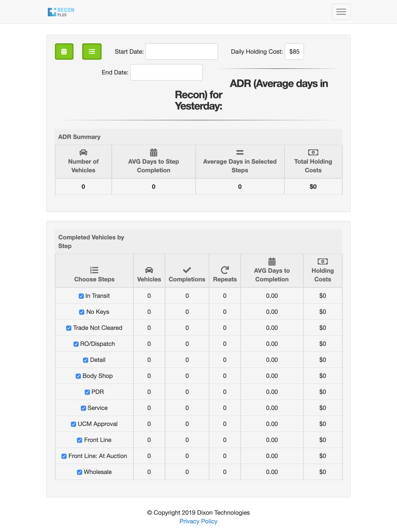Image resolution: width=397 pixels, height=532 pixels.
Task: Click the car icon above Number of Vehicles
Action: (83, 153)
